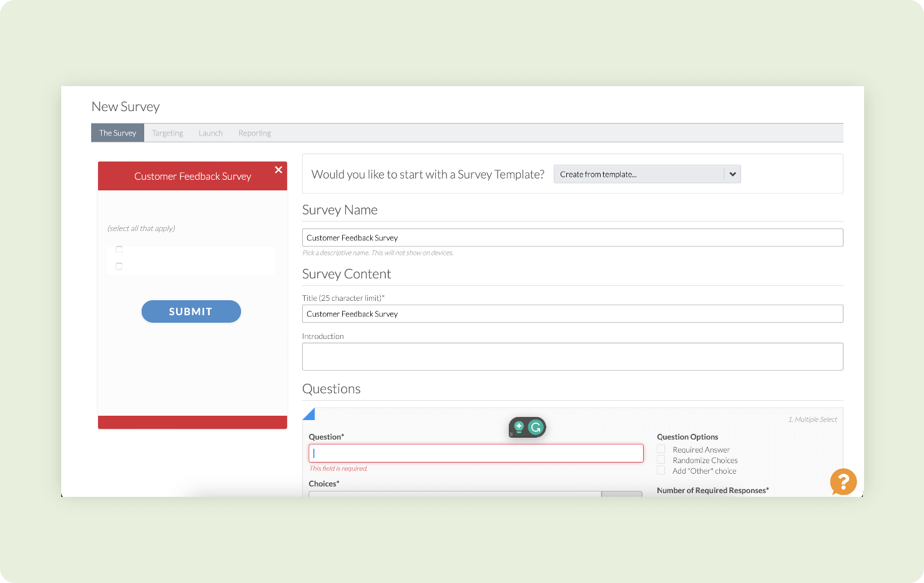
Task: Go to the Reporting tab
Action: tap(255, 133)
